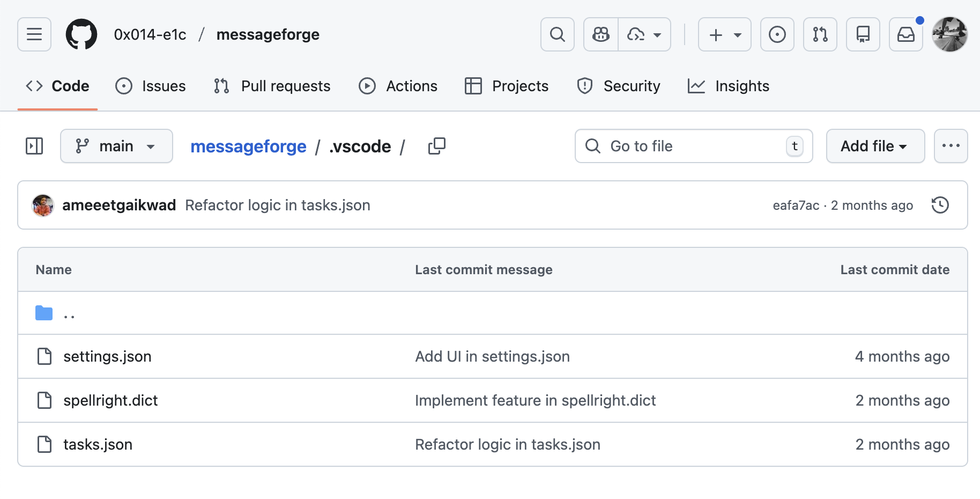
Task: Open ameeetgaikwad's author link
Action: coord(119,205)
